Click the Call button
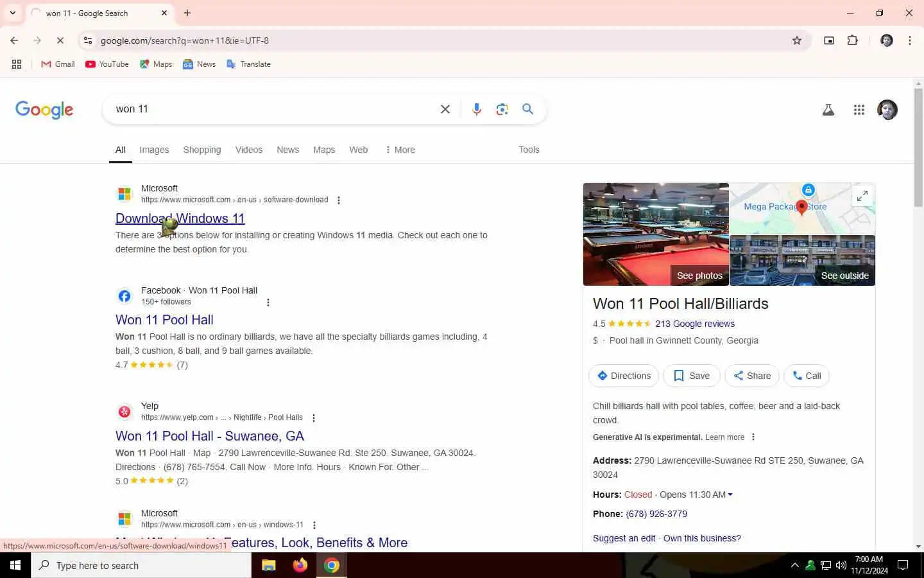Screen dimensions: 924x578 807,376
